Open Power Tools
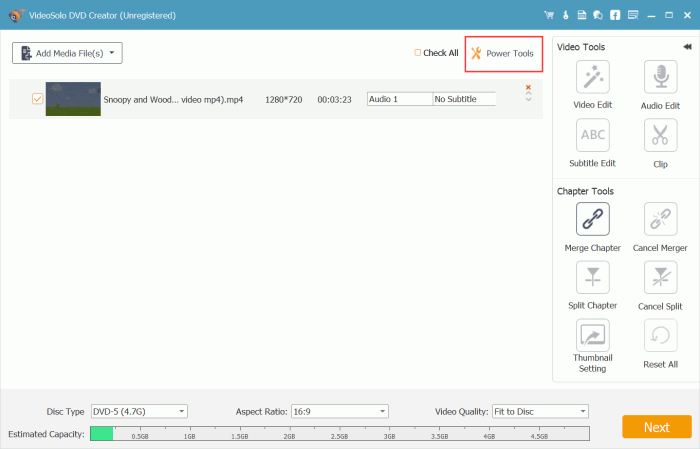This screenshot has width=700, height=449. (x=504, y=54)
